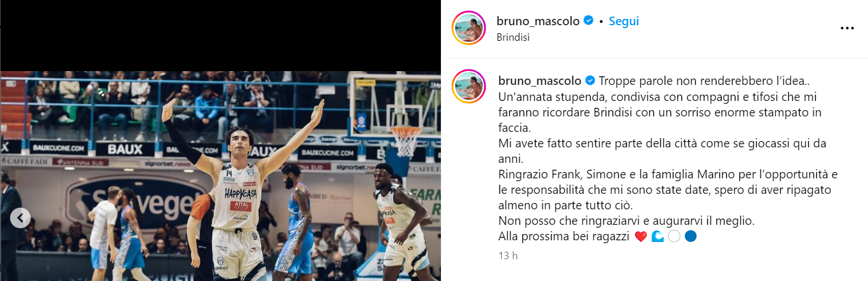
Task: Open bruno_mascolo username in the post header
Action: pos(538,21)
